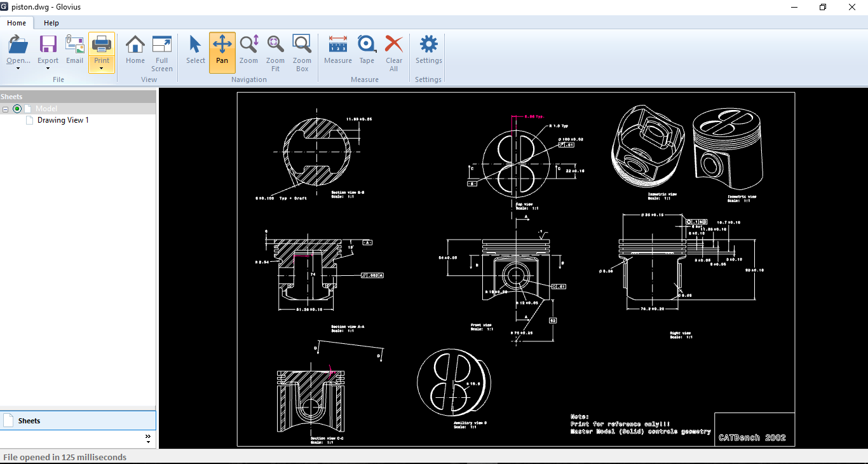Switch to the Select tool
The height and width of the screenshot is (464, 868).
click(195, 51)
